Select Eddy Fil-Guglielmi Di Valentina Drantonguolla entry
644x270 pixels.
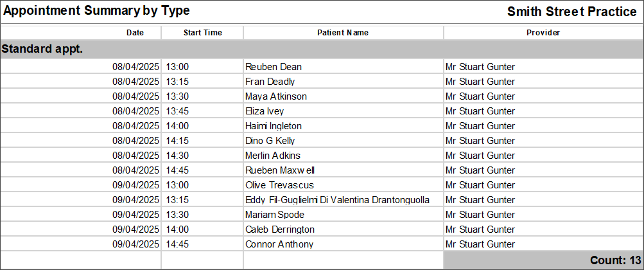(x=322, y=200)
